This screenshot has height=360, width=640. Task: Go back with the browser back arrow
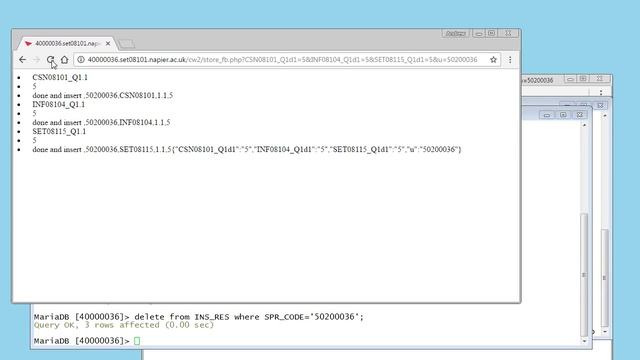22,60
